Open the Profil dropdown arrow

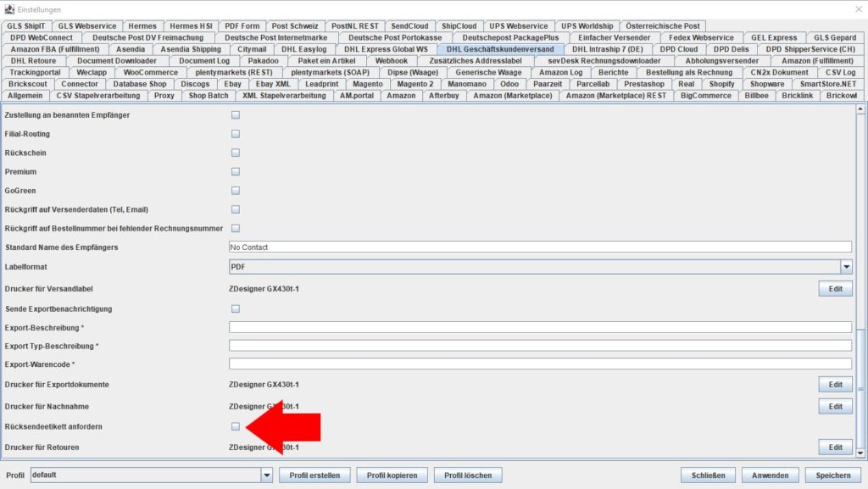click(267, 475)
